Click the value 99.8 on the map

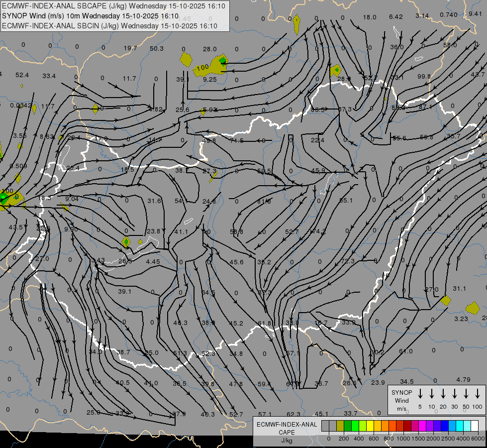click(424, 76)
